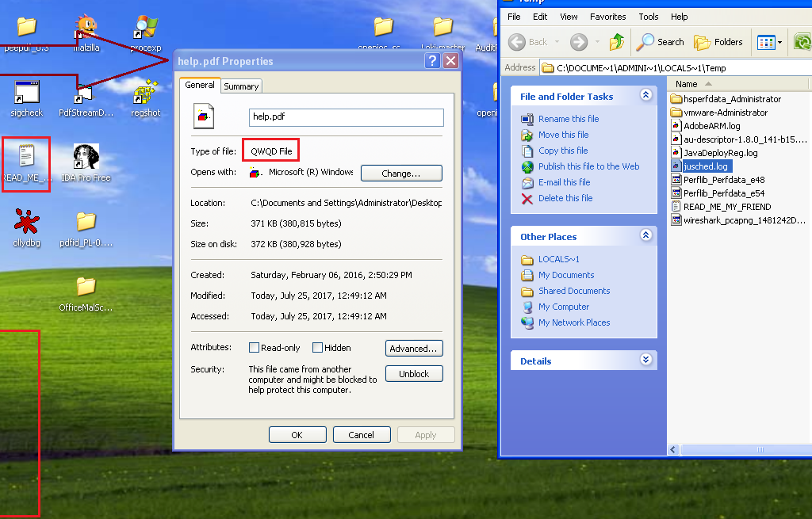Open Back button history dropdown arrow
The image size is (812, 519).
(x=557, y=42)
